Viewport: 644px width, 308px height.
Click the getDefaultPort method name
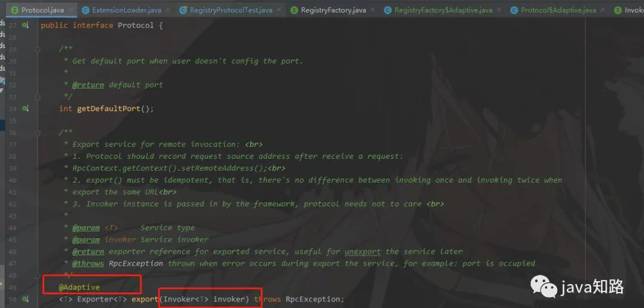[x=109, y=109]
